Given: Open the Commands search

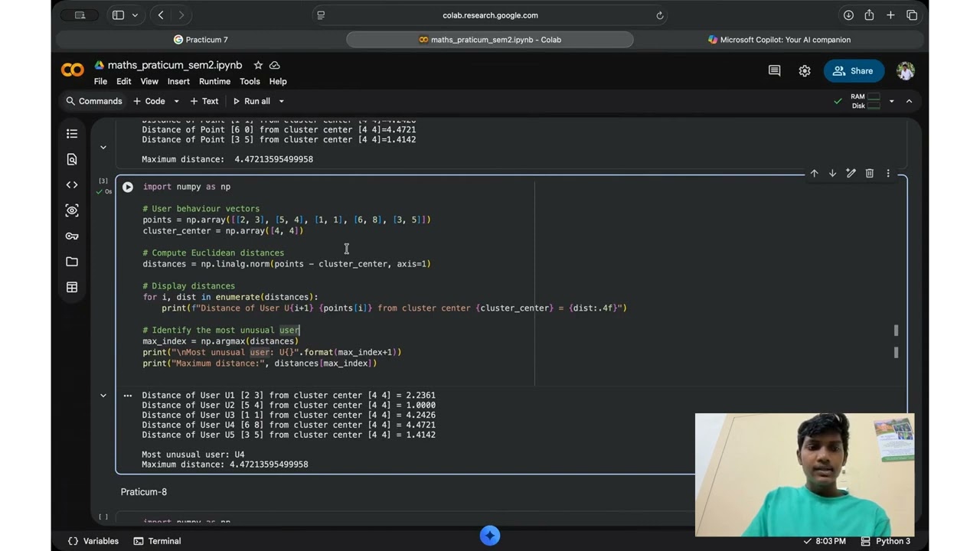Looking at the screenshot, I should [93, 101].
